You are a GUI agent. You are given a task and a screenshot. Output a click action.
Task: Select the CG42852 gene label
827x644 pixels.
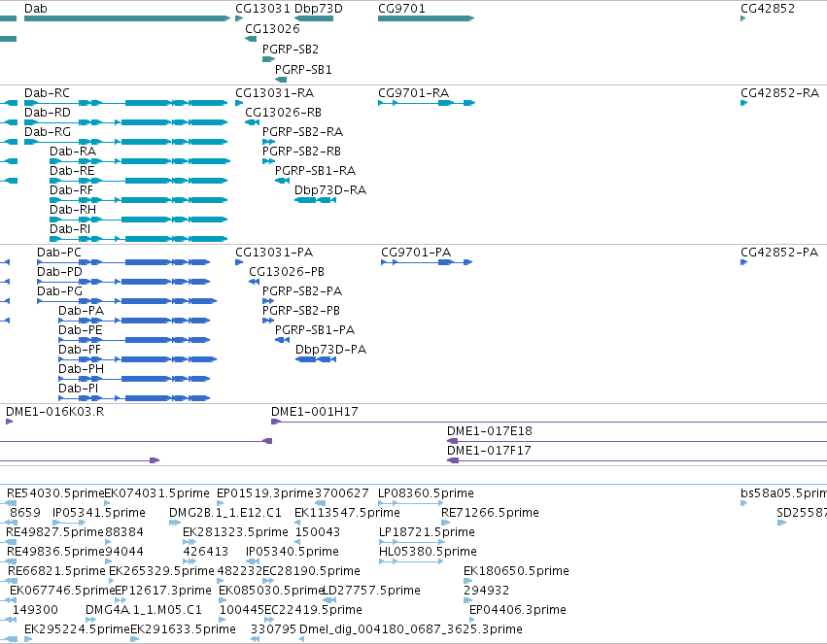point(768,9)
